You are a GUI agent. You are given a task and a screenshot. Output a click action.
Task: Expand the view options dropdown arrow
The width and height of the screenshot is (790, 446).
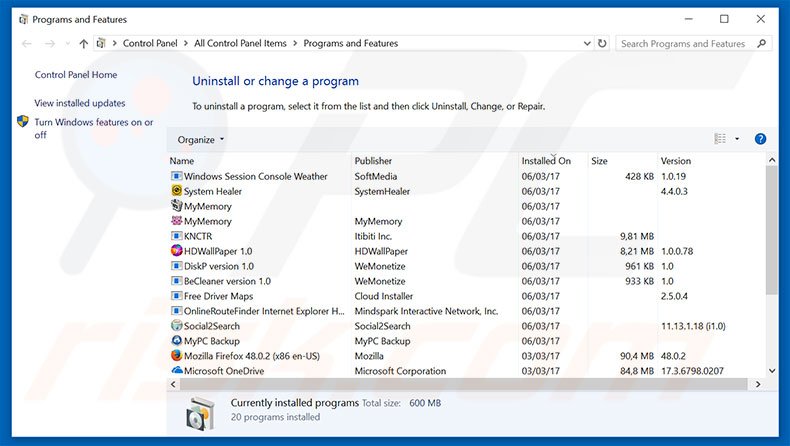[737, 139]
